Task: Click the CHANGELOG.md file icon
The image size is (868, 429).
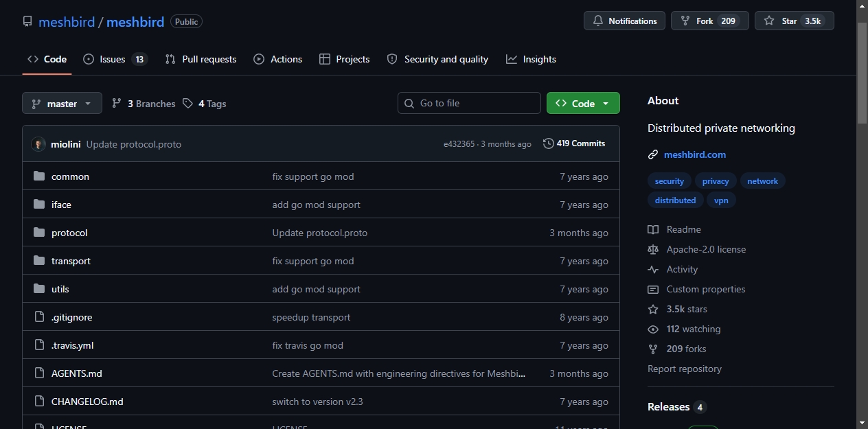Action: [x=39, y=402]
